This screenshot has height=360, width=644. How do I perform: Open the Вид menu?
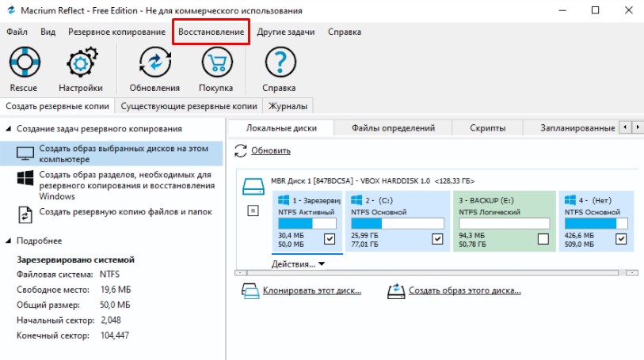[x=48, y=32]
